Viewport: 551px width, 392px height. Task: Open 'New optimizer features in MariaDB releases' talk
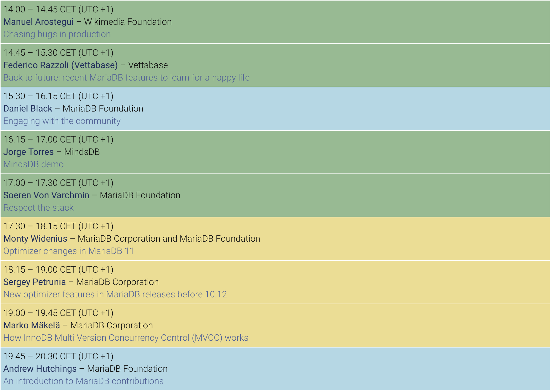[115, 295]
